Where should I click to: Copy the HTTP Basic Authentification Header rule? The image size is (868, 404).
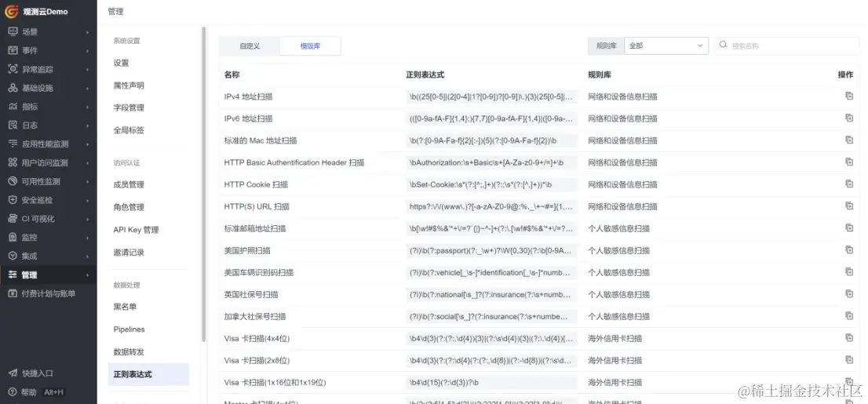(849, 162)
